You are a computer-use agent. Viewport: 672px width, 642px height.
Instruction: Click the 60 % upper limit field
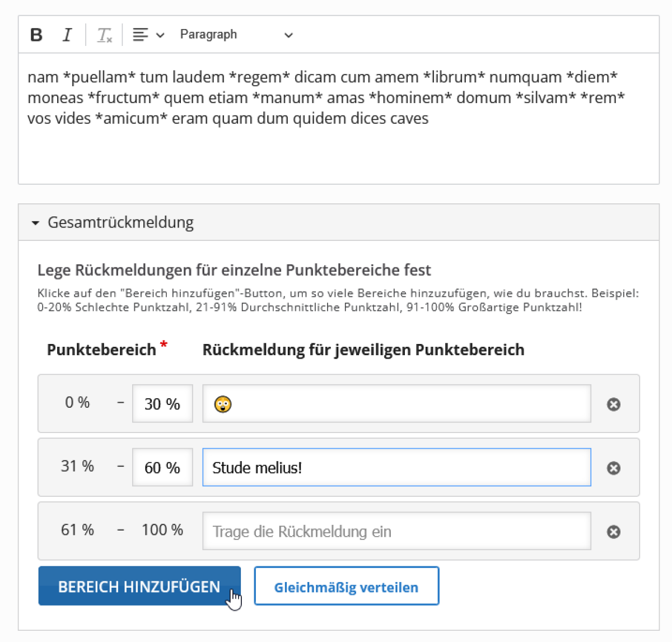pyautogui.click(x=162, y=468)
